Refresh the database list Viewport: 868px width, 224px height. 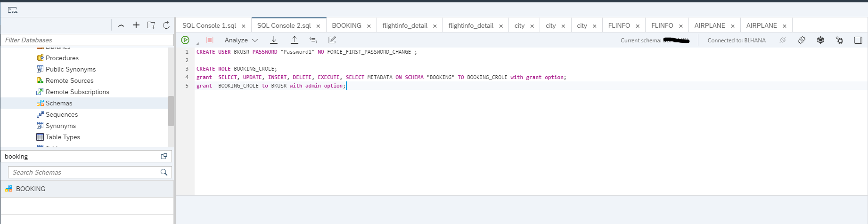tap(166, 25)
